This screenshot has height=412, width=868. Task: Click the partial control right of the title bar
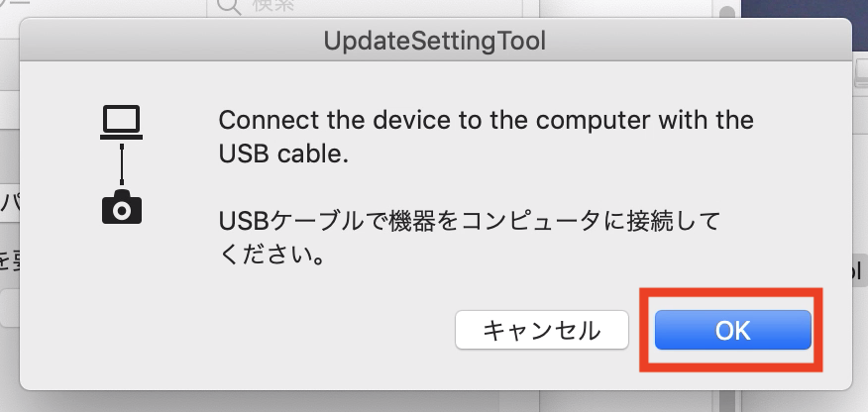point(860,69)
